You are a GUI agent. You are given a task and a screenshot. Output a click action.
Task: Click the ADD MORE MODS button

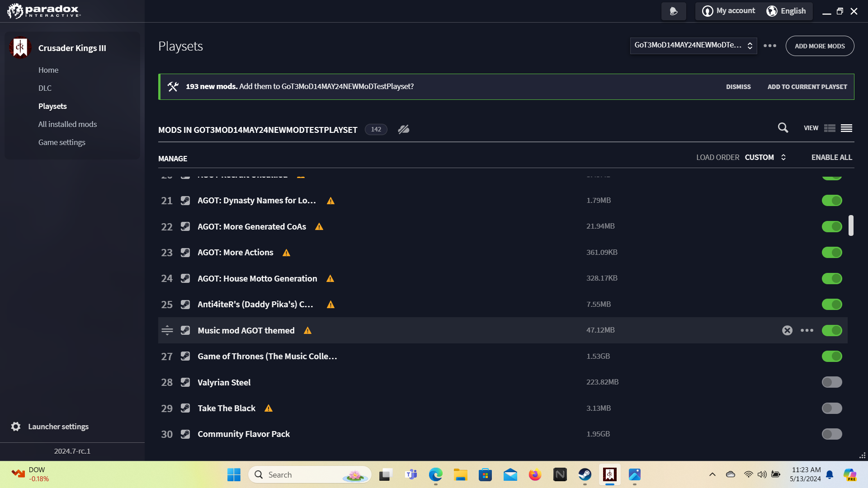(x=820, y=46)
